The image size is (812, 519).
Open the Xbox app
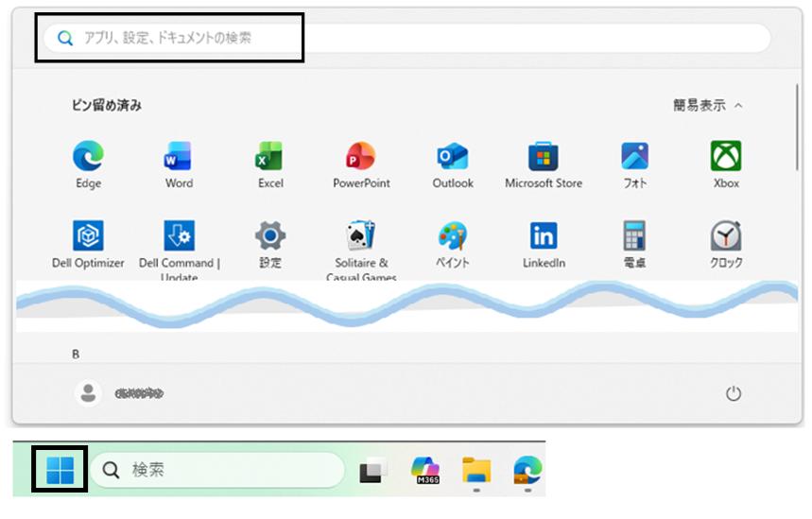(726, 164)
